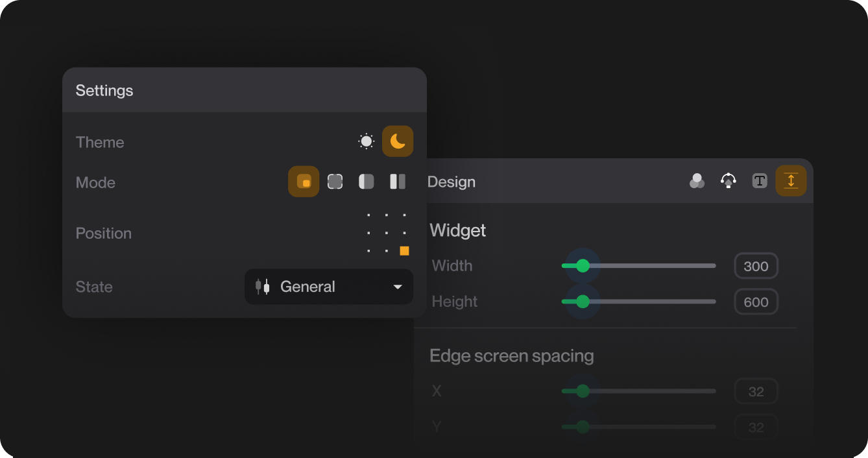
Task: Adjust the Height slider handle
Action: tap(582, 302)
